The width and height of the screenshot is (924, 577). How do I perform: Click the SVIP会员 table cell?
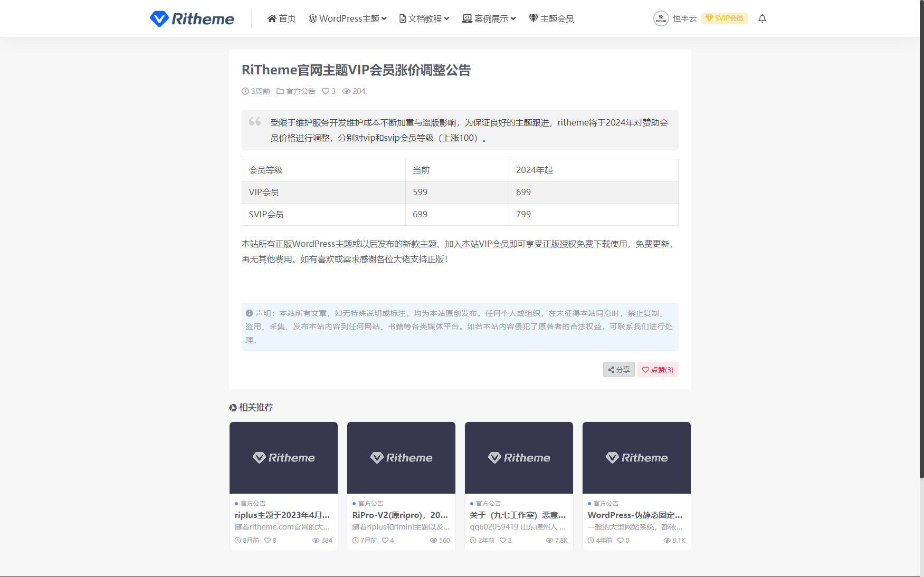tap(323, 215)
